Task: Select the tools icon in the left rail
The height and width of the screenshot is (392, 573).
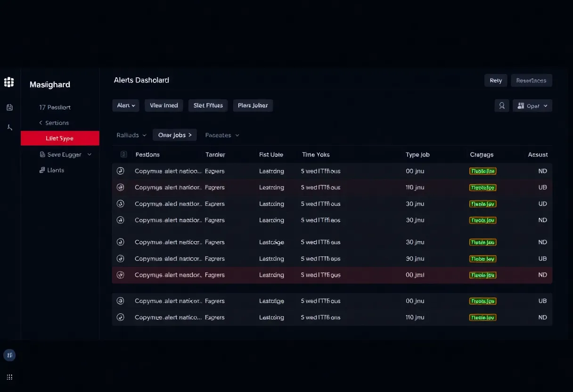Action: click(9, 127)
